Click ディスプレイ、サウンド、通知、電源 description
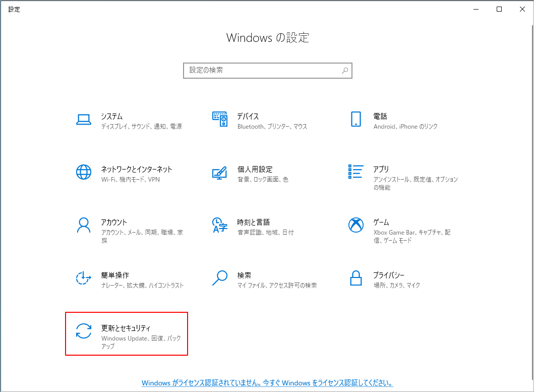 pyautogui.click(x=141, y=127)
